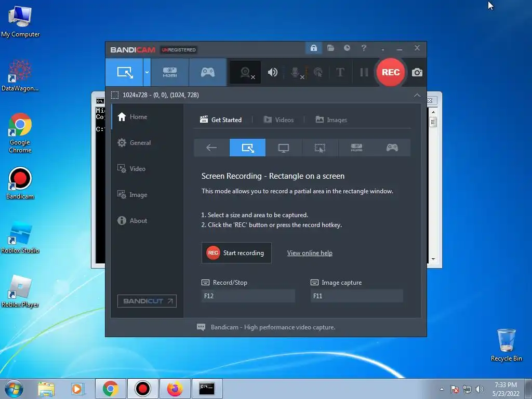Open Image settings section

[x=147, y=195]
